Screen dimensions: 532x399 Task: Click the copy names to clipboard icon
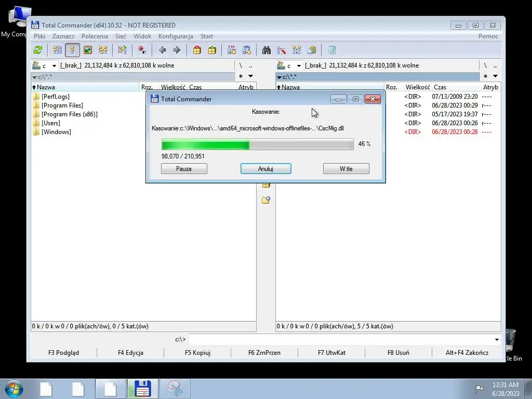[x=312, y=50]
